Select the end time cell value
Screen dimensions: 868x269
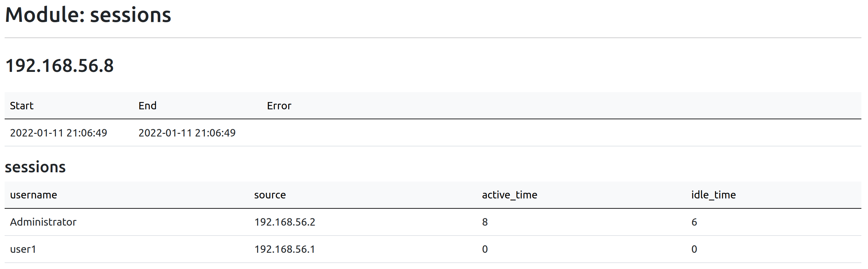pyautogui.click(x=187, y=133)
